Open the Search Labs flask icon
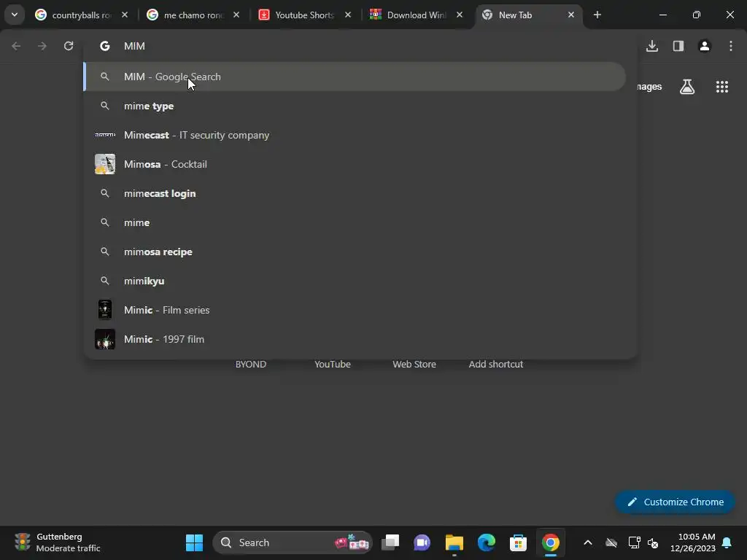 (x=687, y=87)
